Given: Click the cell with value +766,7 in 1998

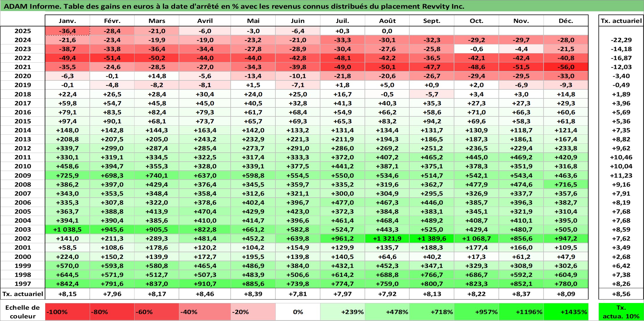Looking at the screenshot, I should click(432, 275).
